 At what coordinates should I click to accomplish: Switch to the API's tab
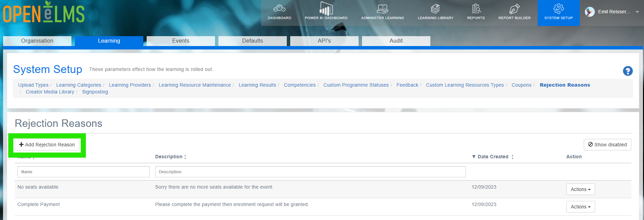tap(324, 41)
